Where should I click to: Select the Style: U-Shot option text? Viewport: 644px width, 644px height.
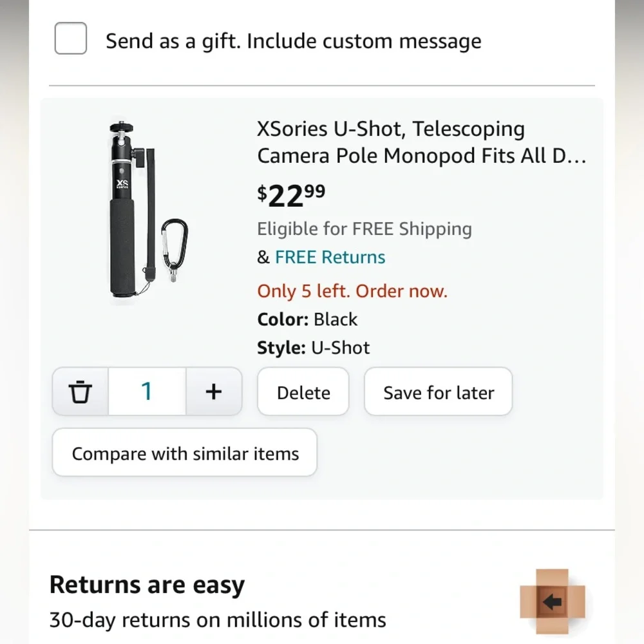click(314, 348)
